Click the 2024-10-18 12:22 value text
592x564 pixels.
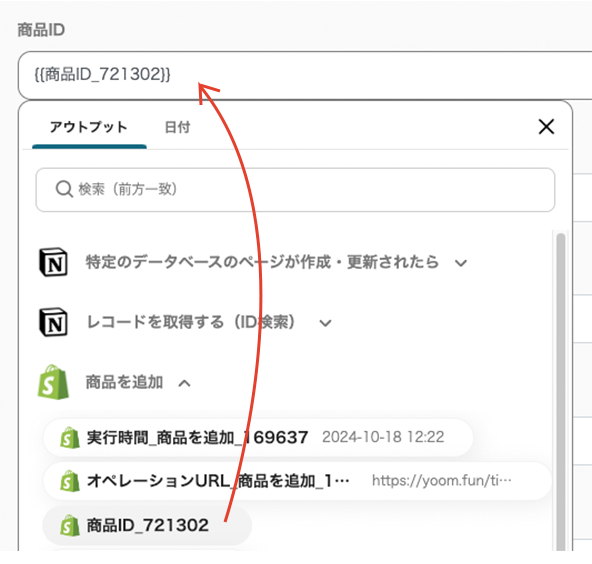coord(383,437)
